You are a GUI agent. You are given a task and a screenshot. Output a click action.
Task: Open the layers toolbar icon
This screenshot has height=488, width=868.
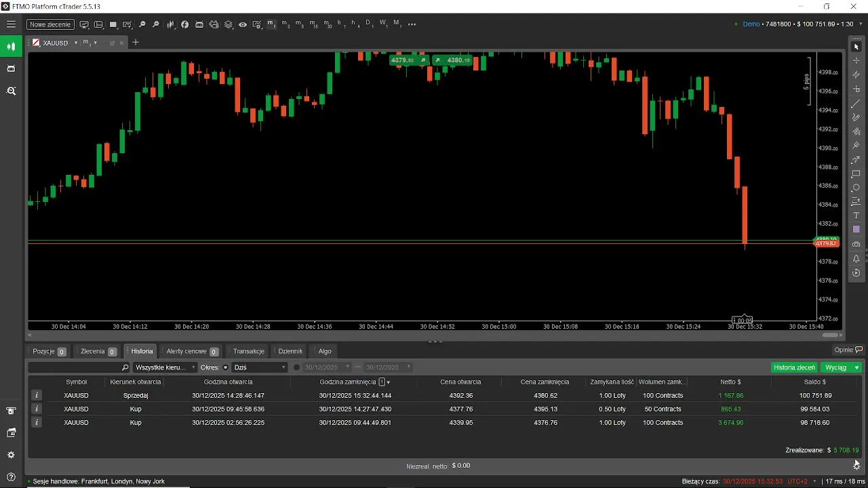pos(229,24)
